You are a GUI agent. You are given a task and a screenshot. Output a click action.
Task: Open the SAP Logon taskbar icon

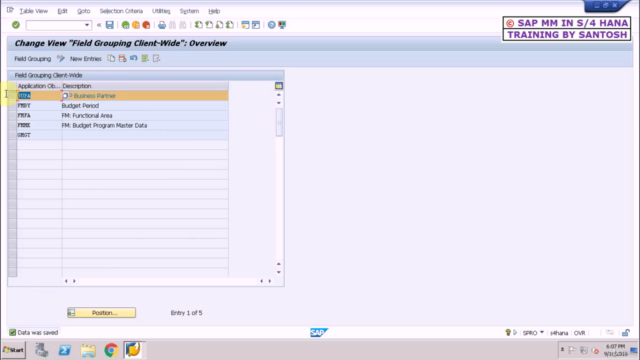pyautogui.click(x=133, y=350)
